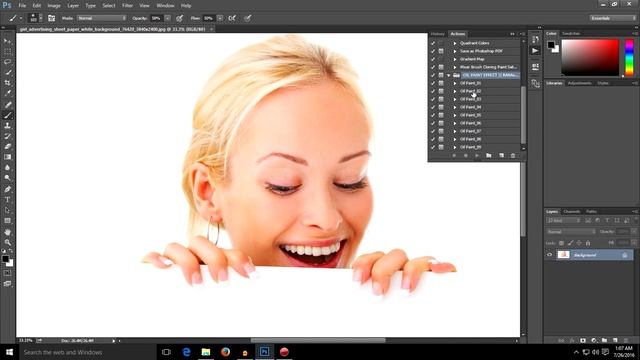Select the Move tool
Image resolution: width=640 pixels, height=360 pixels.
click(7, 41)
